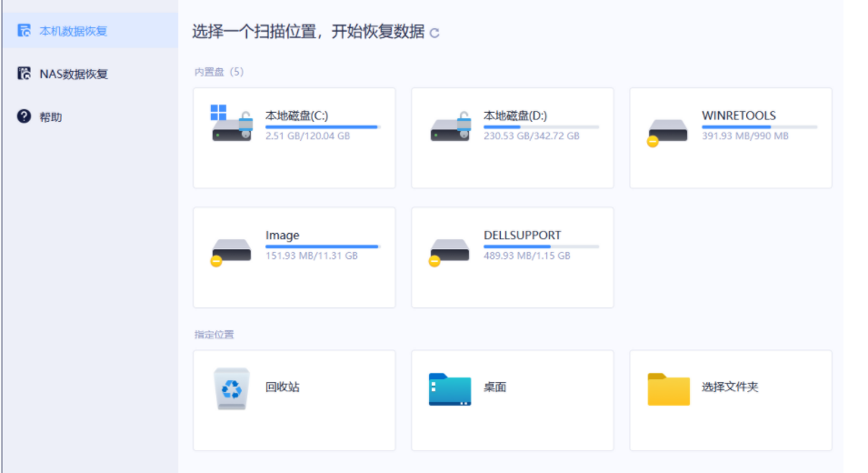Click the 本地磁盘(D:) drive icon
This screenshot has width=868, height=473.
(450, 126)
